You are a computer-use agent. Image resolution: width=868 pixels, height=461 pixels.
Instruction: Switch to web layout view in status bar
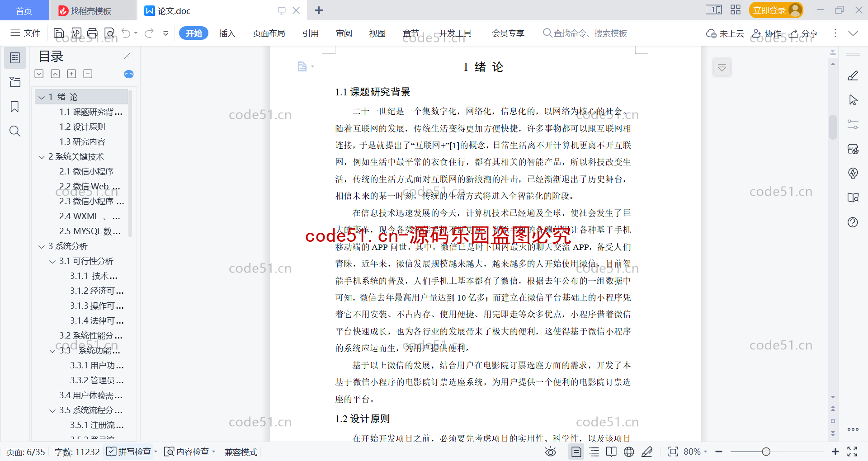[629, 452]
